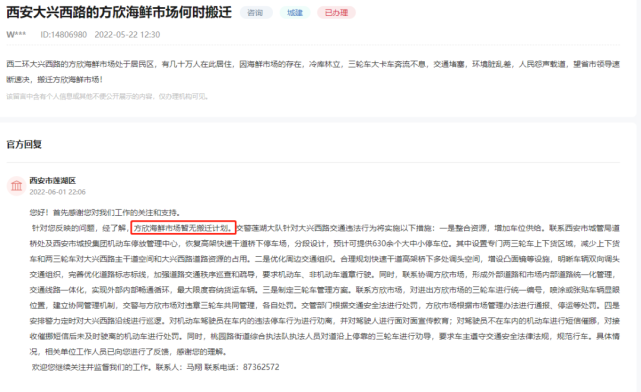
Task: Click the complaint text starting 西二环大兴西路
Action: pyautogui.click(x=313, y=72)
